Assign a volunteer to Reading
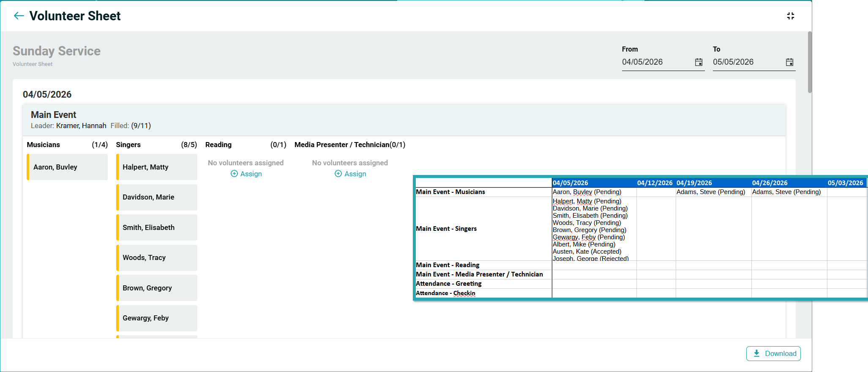This screenshot has height=372, width=868. click(x=251, y=174)
